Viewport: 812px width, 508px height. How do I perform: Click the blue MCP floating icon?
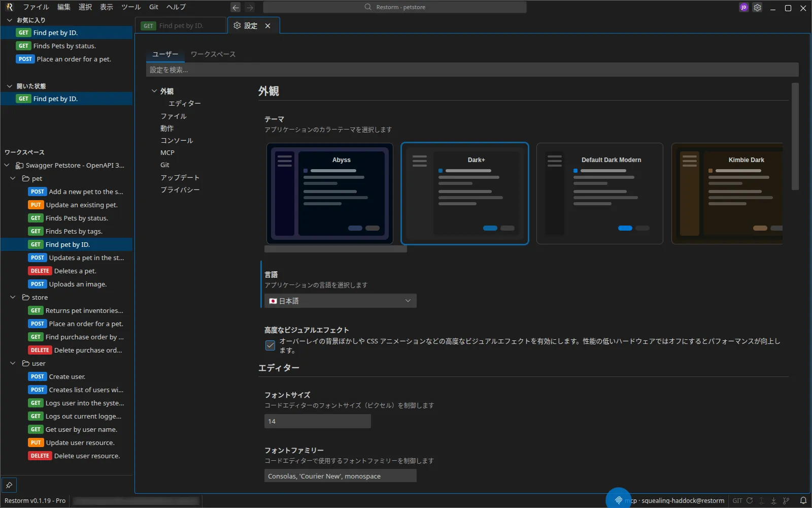click(x=618, y=500)
